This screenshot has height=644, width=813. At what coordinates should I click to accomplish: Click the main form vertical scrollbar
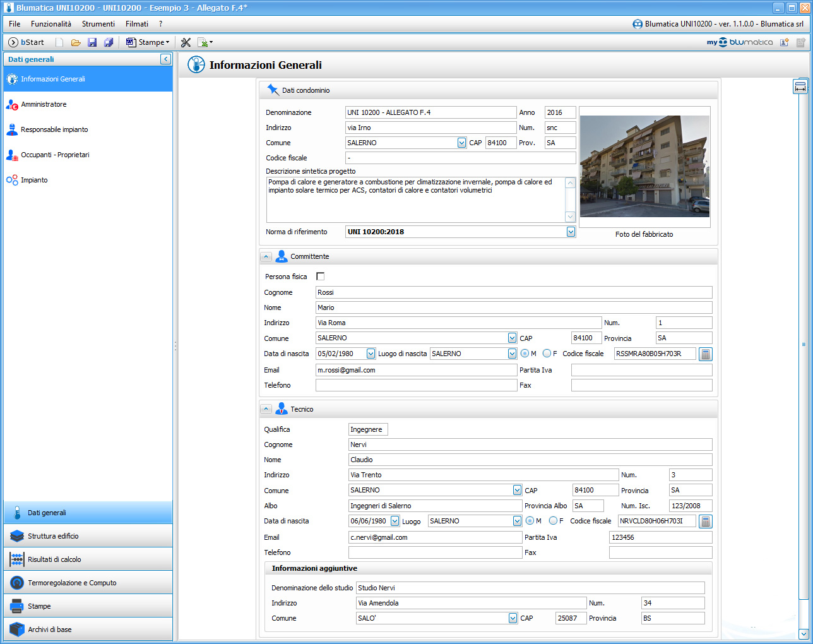[804, 344]
